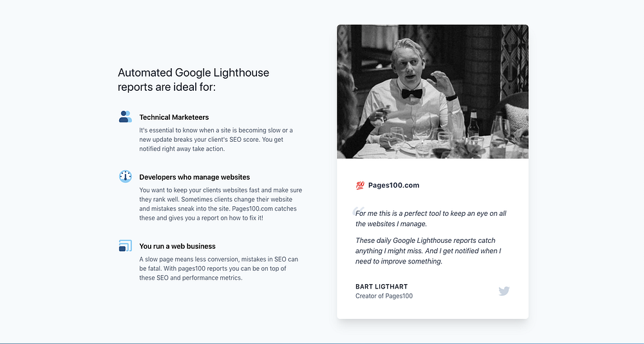Click the quote about daily Google Lighthouse reports
644x344 pixels.
coord(428,251)
